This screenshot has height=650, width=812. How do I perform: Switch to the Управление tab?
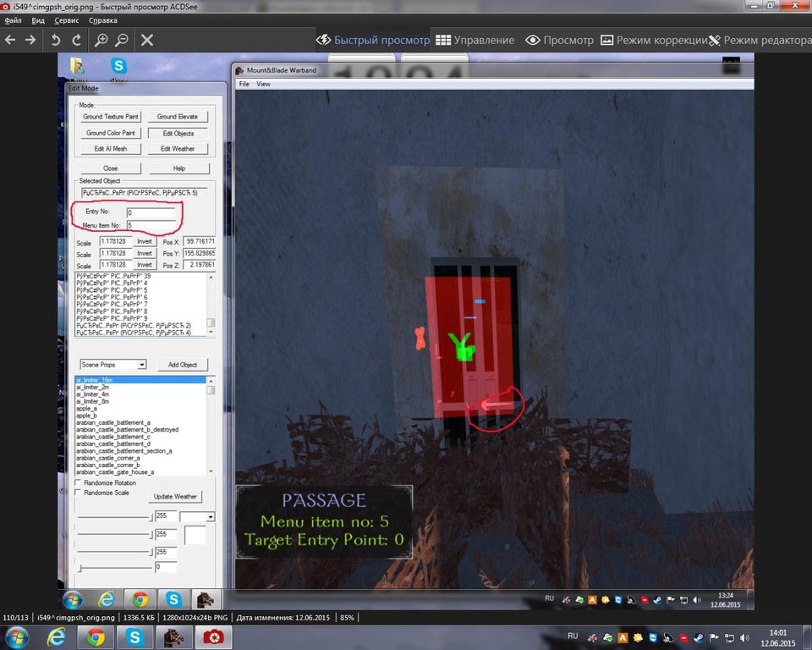tap(475, 40)
